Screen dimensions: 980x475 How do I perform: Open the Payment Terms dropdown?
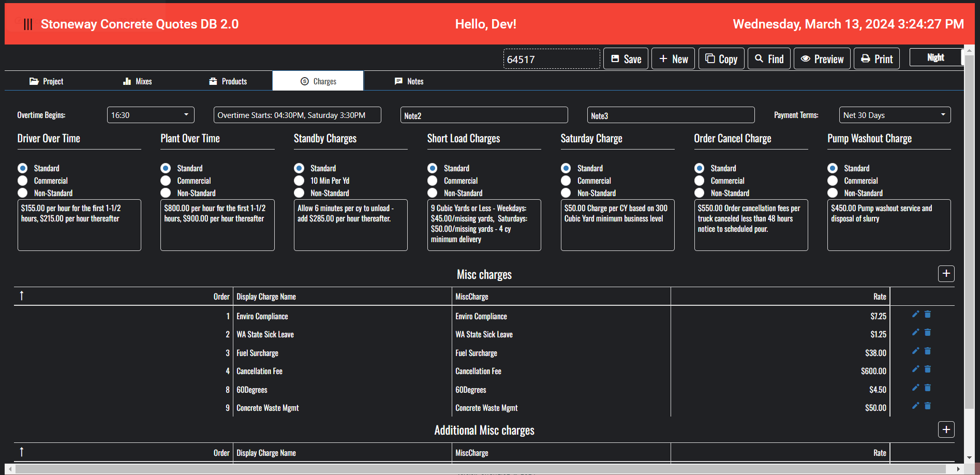point(895,115)
